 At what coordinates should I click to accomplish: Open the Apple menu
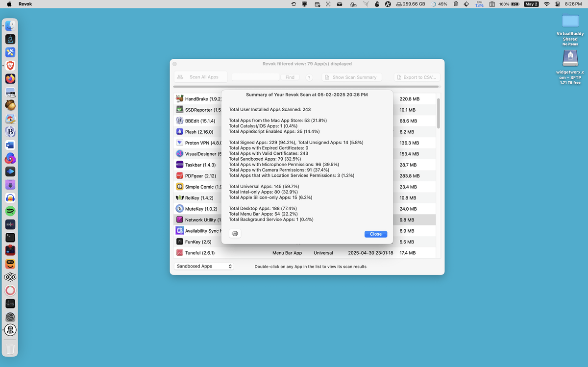pyautogui.click(x=9, y=4)
